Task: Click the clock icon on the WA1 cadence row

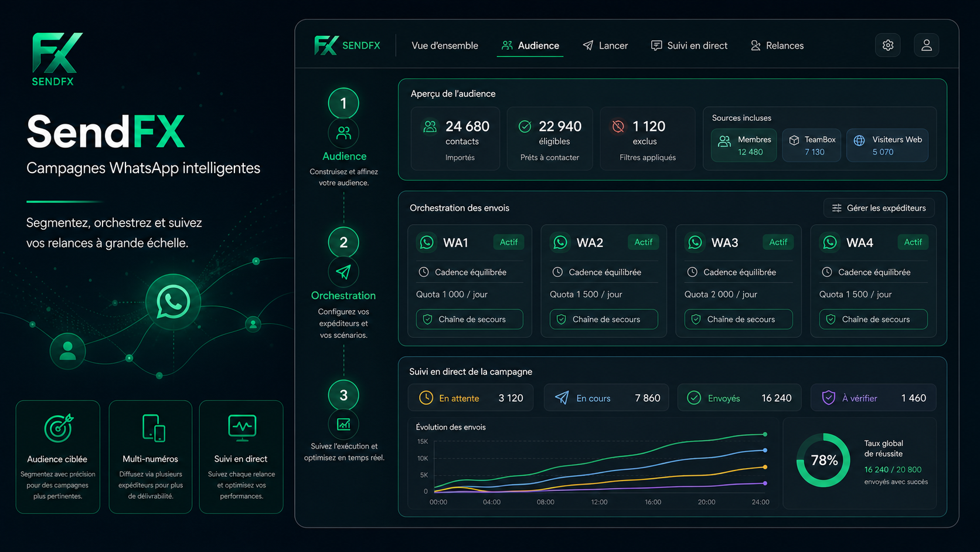Action: (x=423, y=272)
